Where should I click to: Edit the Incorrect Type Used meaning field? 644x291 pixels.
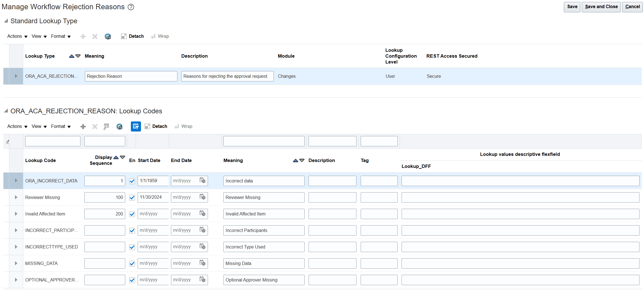point(264,247)
